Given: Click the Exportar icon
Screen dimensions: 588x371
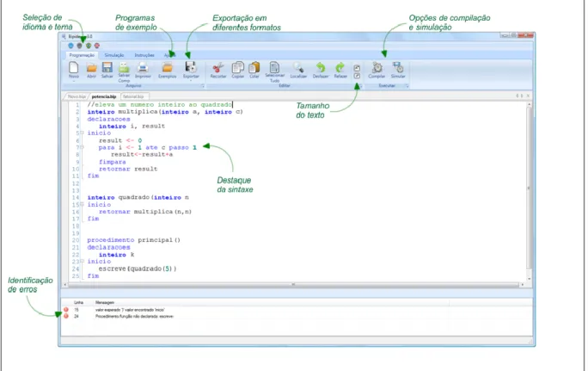Looking at the screenshot, I should pyautogui.click(x=191, y=67).
